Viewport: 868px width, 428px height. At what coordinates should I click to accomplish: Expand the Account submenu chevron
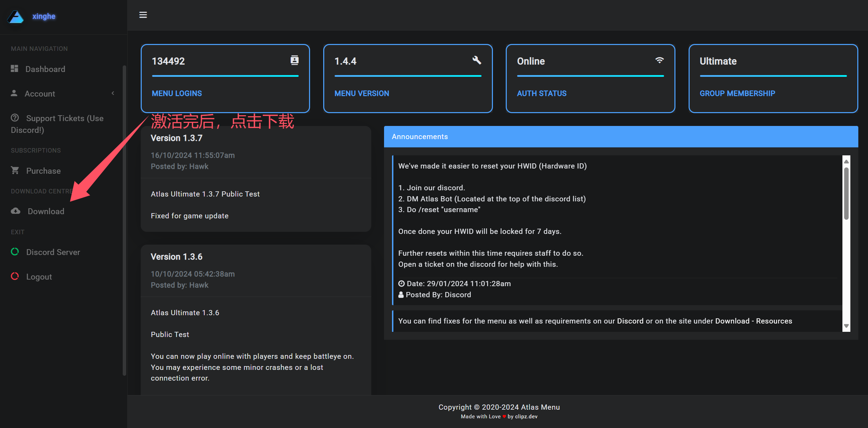(113, 93)
